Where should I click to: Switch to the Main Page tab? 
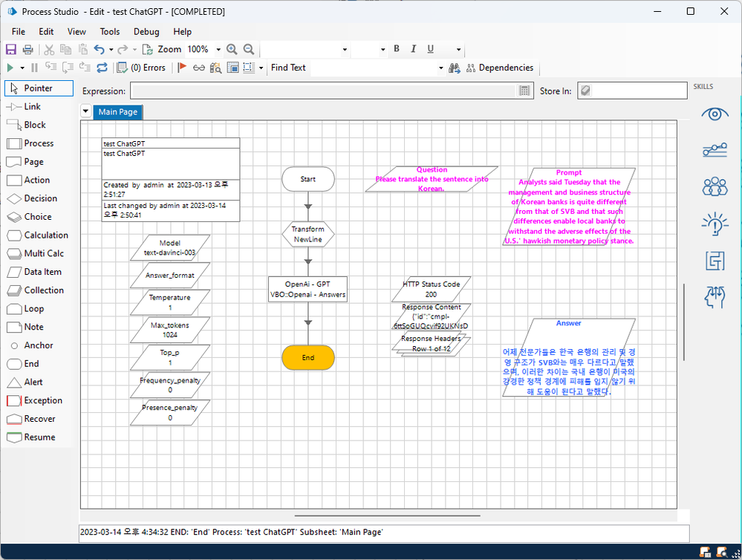coord(117,112)
